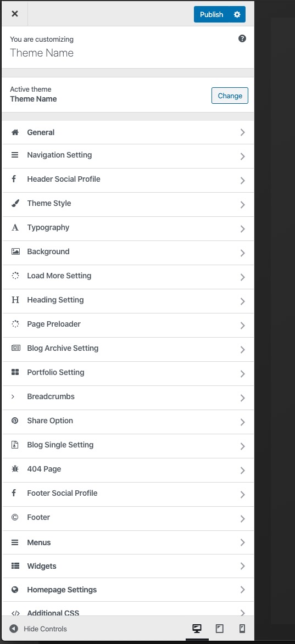The height and width of the screenshot is (644, 295).
Task: Open publish settings gear icon
Action: click(x=237, y=14)
